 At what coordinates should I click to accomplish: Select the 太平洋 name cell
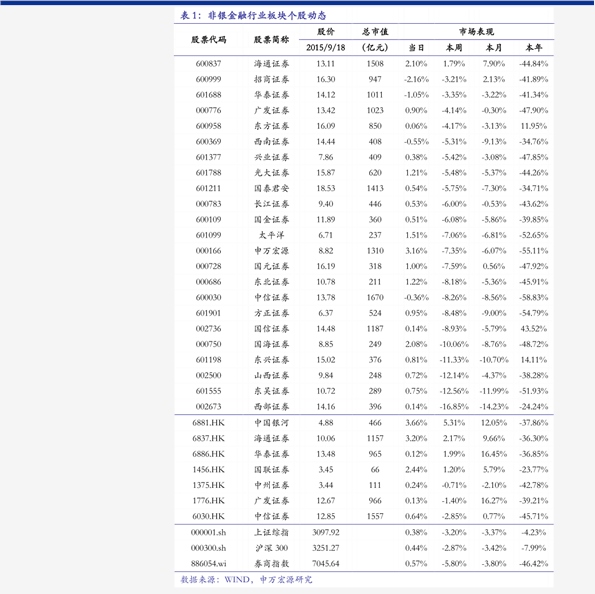[271, 235]
